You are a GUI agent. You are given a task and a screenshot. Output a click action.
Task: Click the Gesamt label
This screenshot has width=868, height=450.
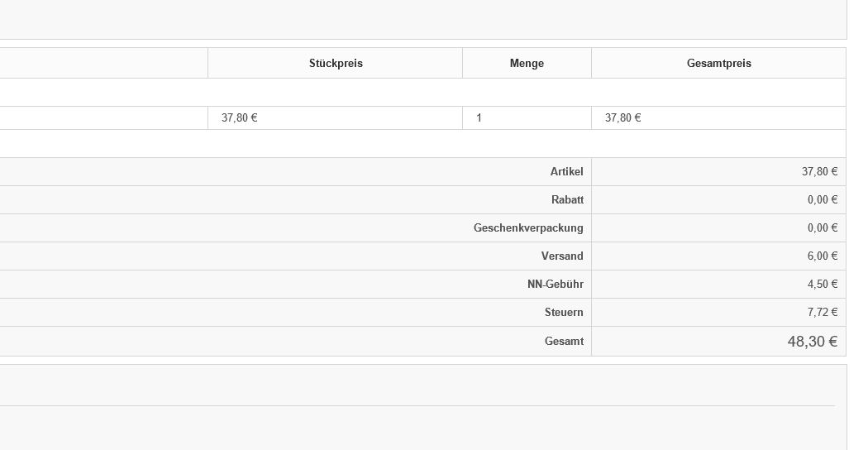pos(564,342)
